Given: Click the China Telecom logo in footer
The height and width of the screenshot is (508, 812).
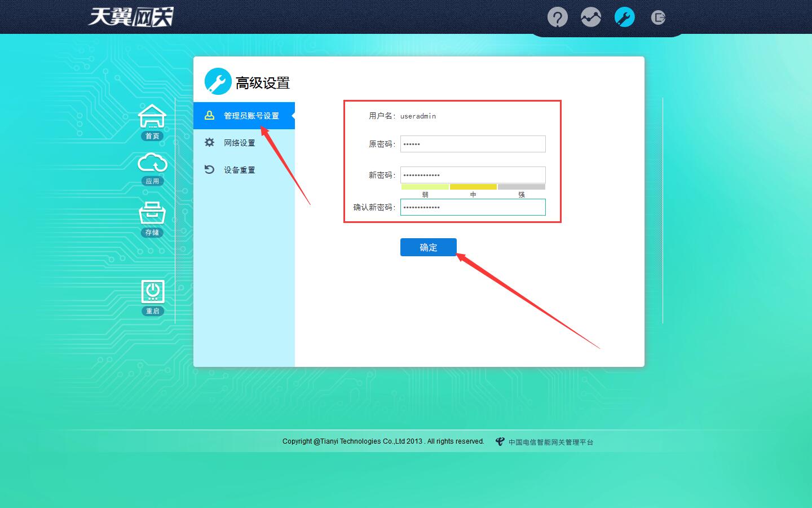Looking at the screenshot, I should pyautogui.click(x=500, y=441).
